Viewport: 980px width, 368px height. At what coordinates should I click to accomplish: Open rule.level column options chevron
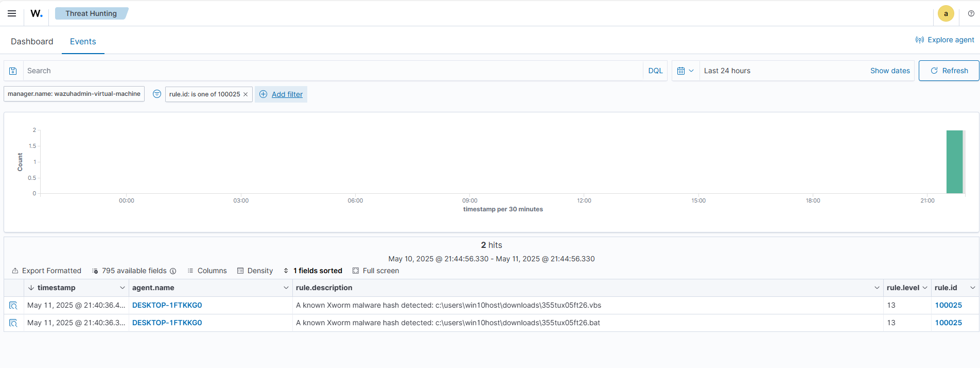(925, 288)
